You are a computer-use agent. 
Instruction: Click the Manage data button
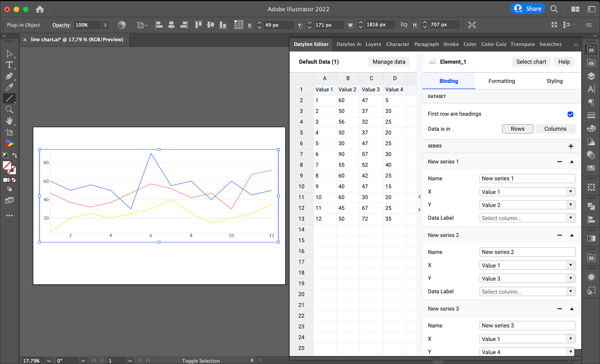[389, 62]
